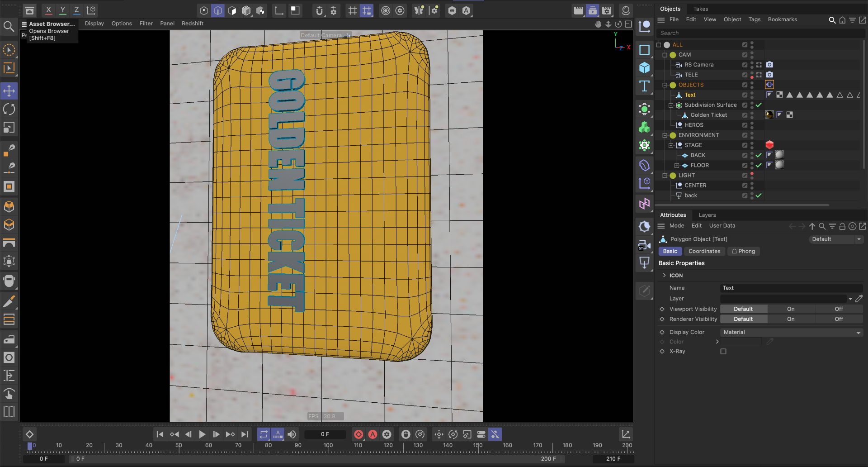Image resolution: width=868 pixels, height=467 pixels.
Task: Toggle autokeying button
Action: coord(373,434)
